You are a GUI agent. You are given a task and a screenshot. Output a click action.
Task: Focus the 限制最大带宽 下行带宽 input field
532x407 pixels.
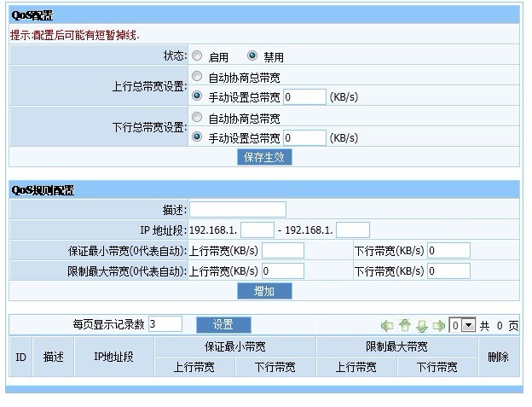(x=448, y=270)
